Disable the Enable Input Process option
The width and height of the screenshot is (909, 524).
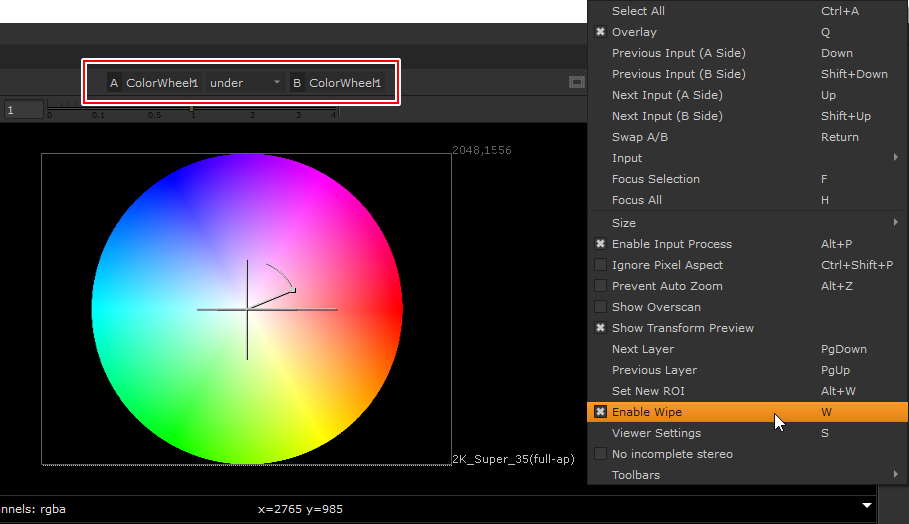click(x=600, y=244)
